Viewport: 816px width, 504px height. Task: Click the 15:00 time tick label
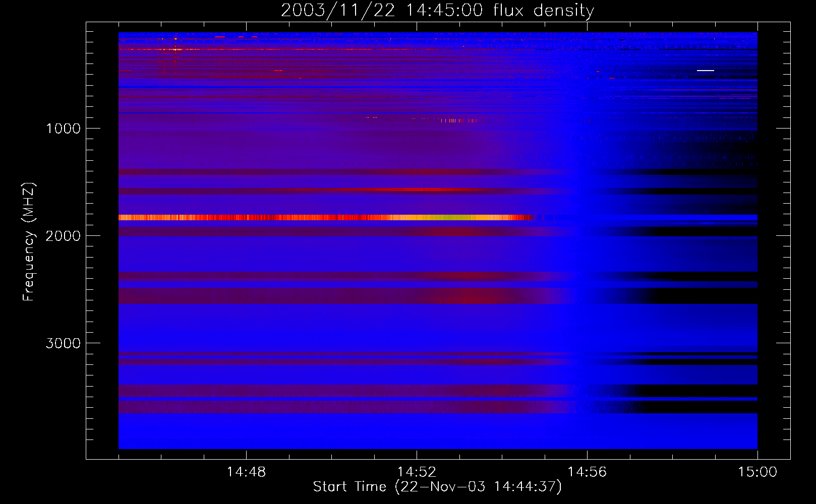[757, 472]
